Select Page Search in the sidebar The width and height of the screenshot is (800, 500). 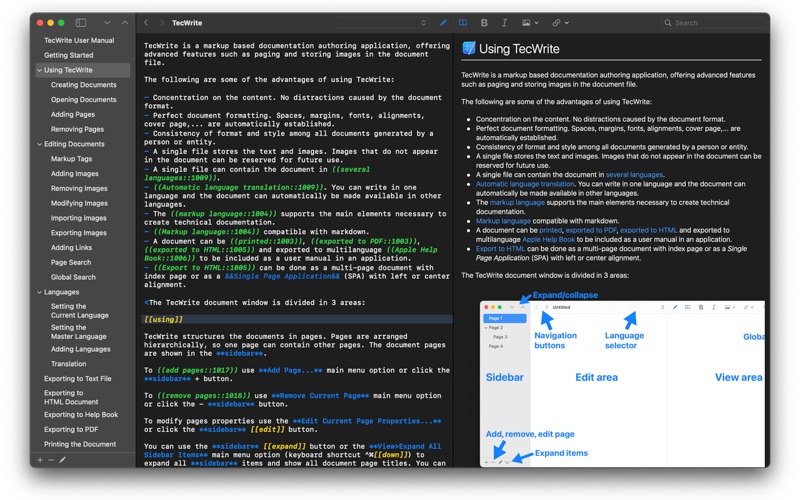pos(71,262)
